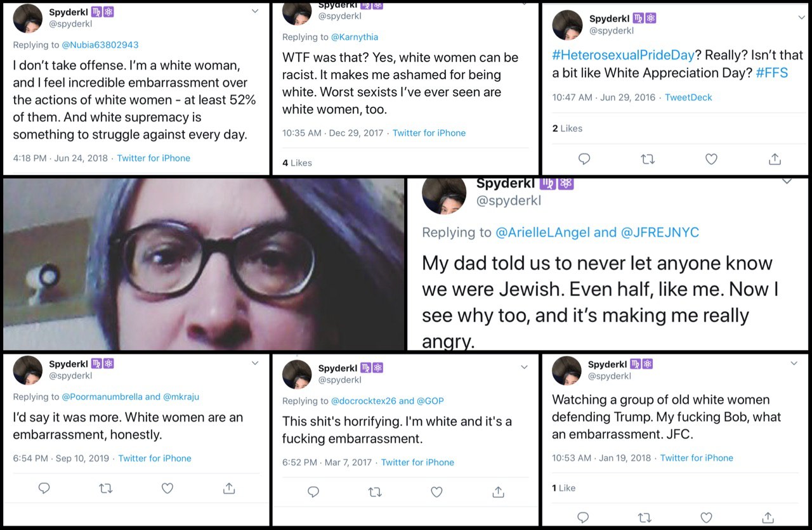Screen dimensions: 812x530
Task: Reply to the HeterosexualPrideDay tweet
Action: click(x=584, y=159)
